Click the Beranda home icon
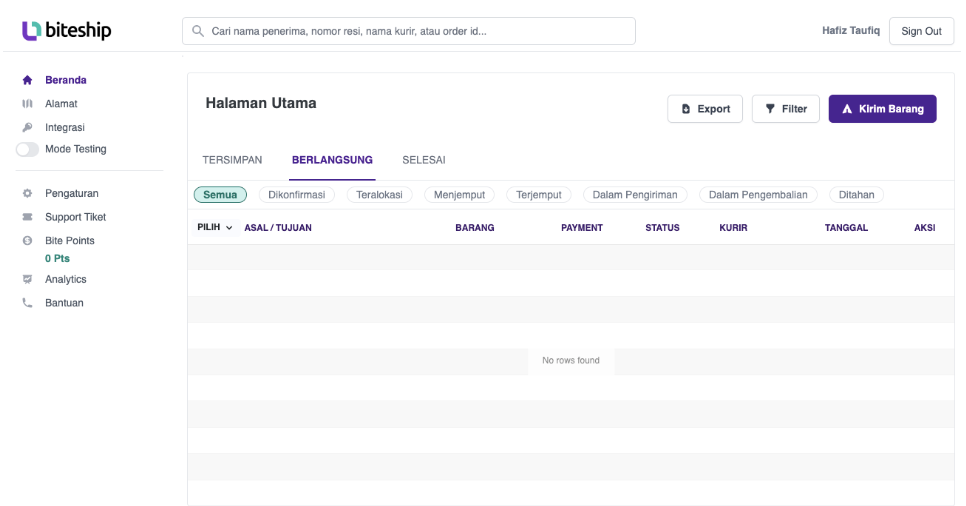The width and height of the screenshot is (966, 506). [x=27, y=80]
